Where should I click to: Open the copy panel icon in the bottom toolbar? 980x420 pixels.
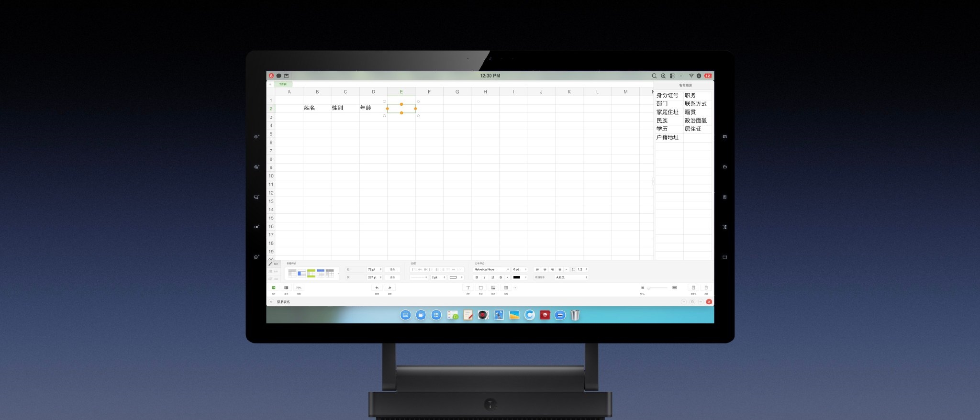click(693, 288)
